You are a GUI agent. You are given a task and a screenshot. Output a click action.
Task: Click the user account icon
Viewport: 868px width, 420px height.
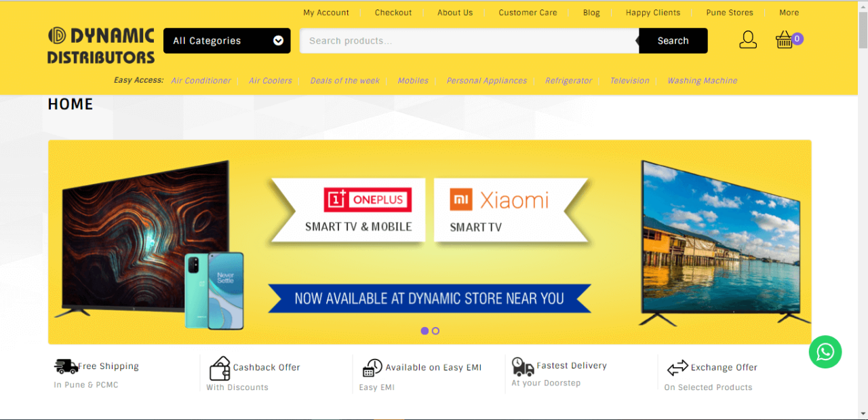pyautogui.click(x=748, y=39)
